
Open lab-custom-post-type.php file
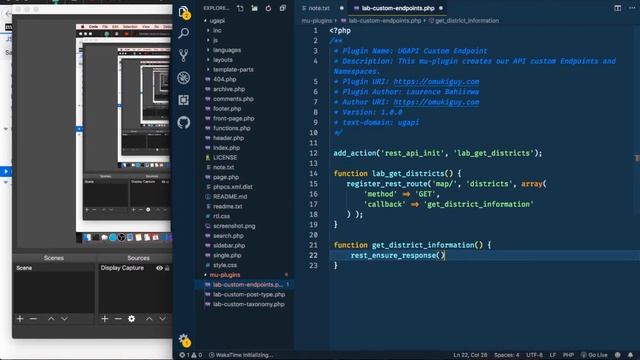point(249,295)
